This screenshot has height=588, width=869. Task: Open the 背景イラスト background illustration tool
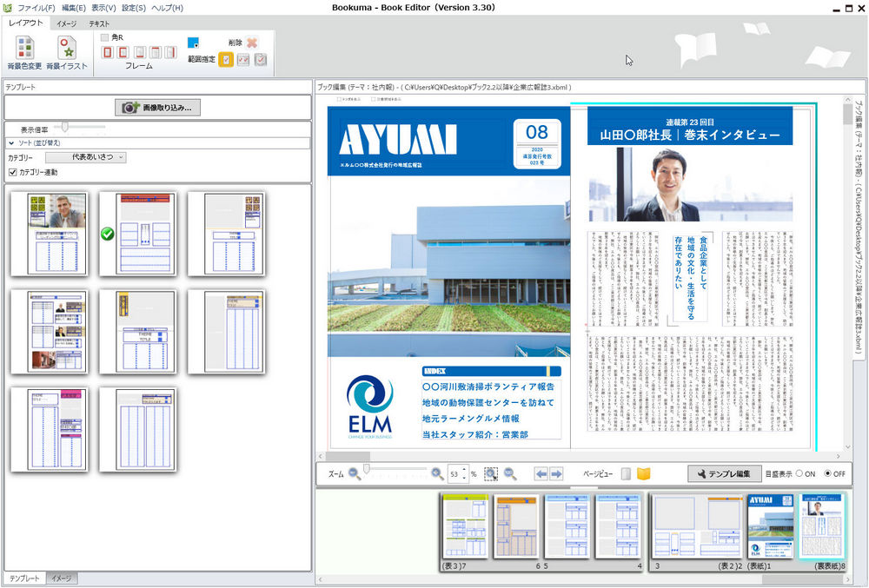coord(67,53)
